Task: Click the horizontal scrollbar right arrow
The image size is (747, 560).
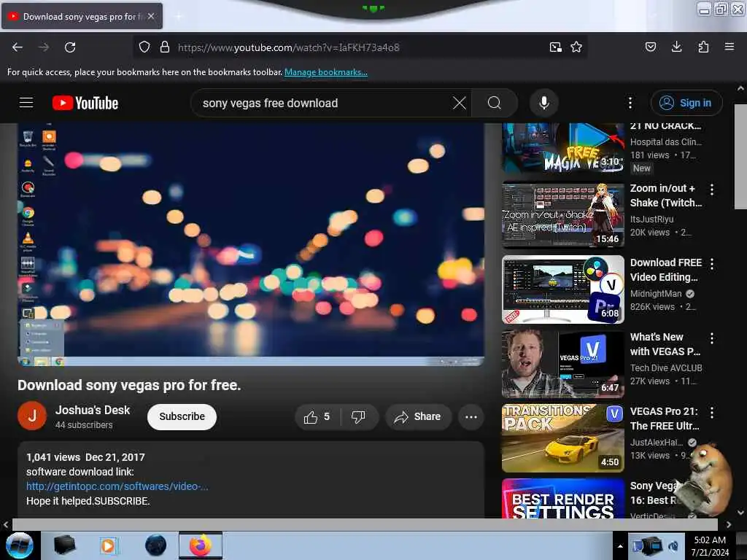Action: [729, 525]
